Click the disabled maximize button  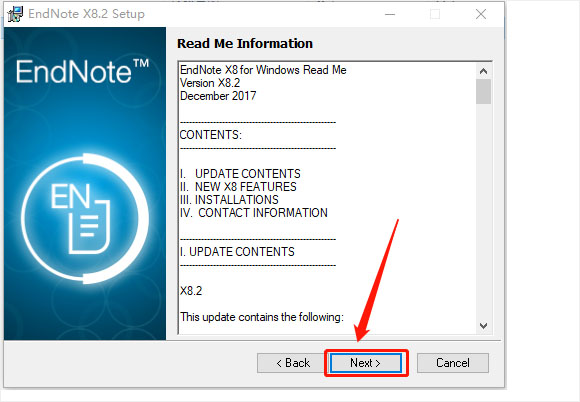click(x=435, y=14)
